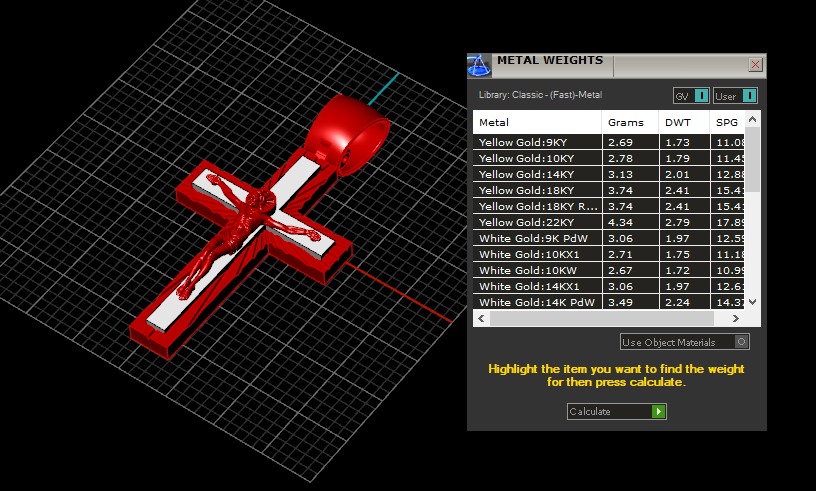The height and width of the screenshot is (491, 816).
Task: Click the Library: Classic - (Fast)-Metal label
Action: (x=540, y=95)
